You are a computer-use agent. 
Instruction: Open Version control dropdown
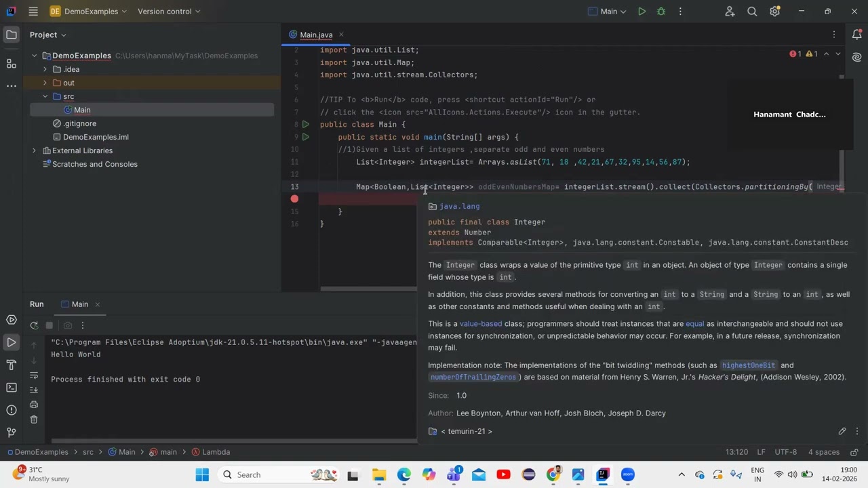coord(169,12)
